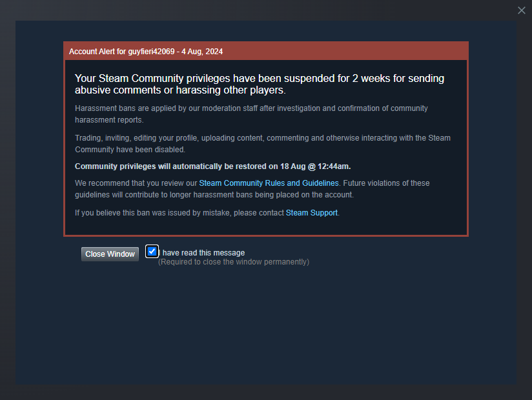Click the bold 'Community privileges will automatically' line
Image resolution: width=532 pixels, height=400 pixels.
tap(212, 166)
